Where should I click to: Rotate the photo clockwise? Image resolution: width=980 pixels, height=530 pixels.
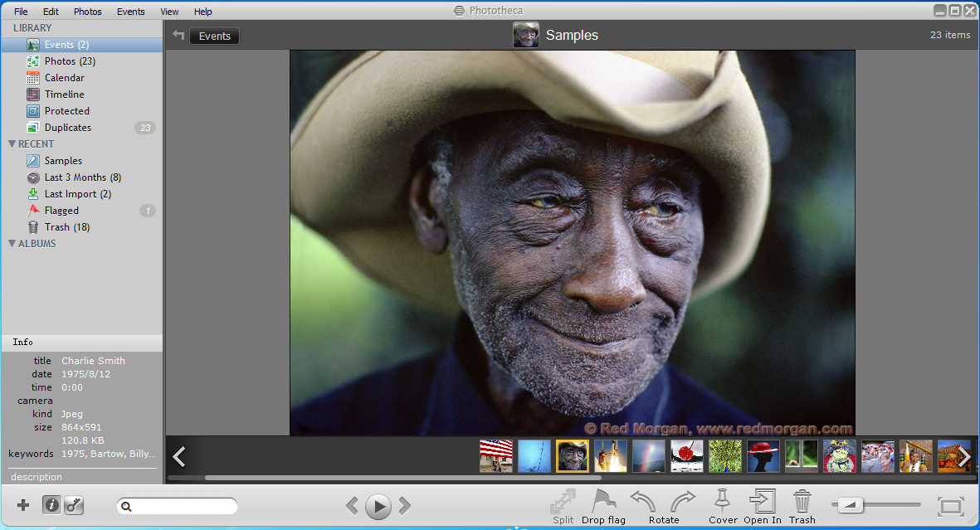[683, 503]
